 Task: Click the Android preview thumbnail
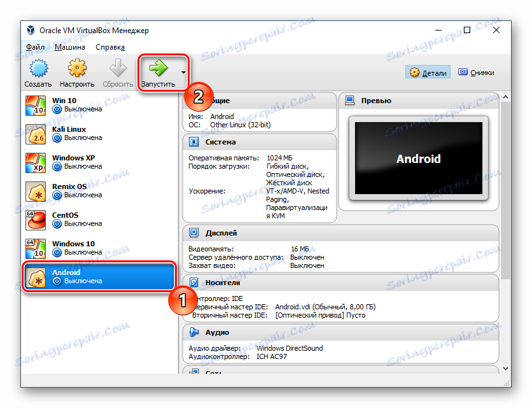coord(418,158)
